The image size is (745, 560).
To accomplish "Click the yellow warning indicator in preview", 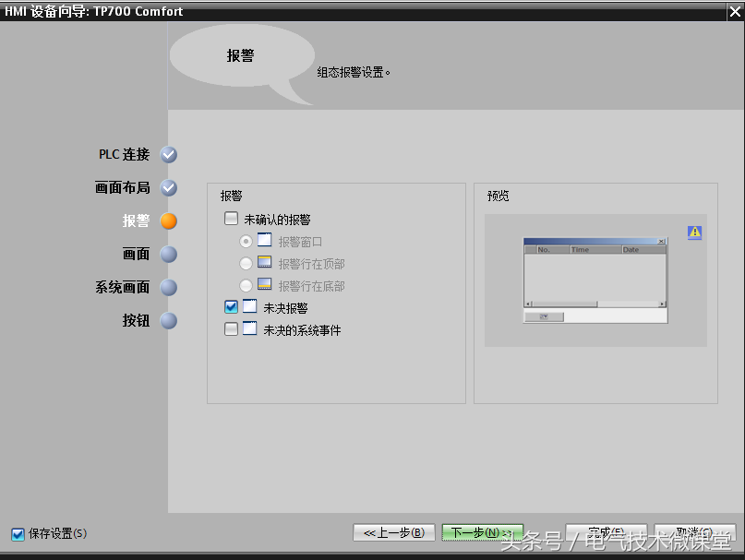I will [x=694, y=232].
